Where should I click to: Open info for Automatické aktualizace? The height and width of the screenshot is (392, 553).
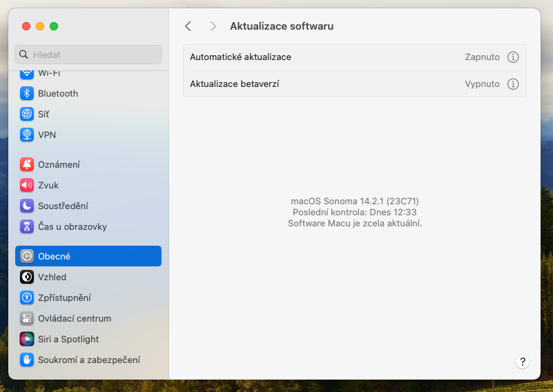coord(513,57)
